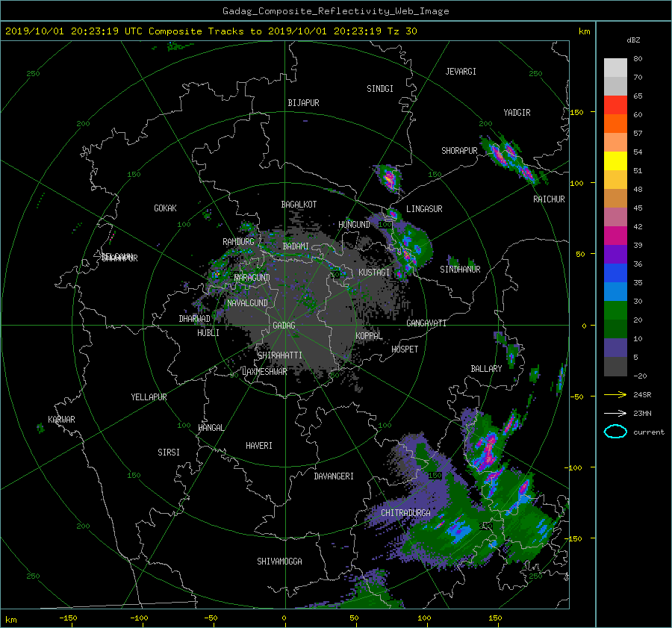672x628 pixels.
Task: Select the BALLARY city label
Action: point(486,369)
